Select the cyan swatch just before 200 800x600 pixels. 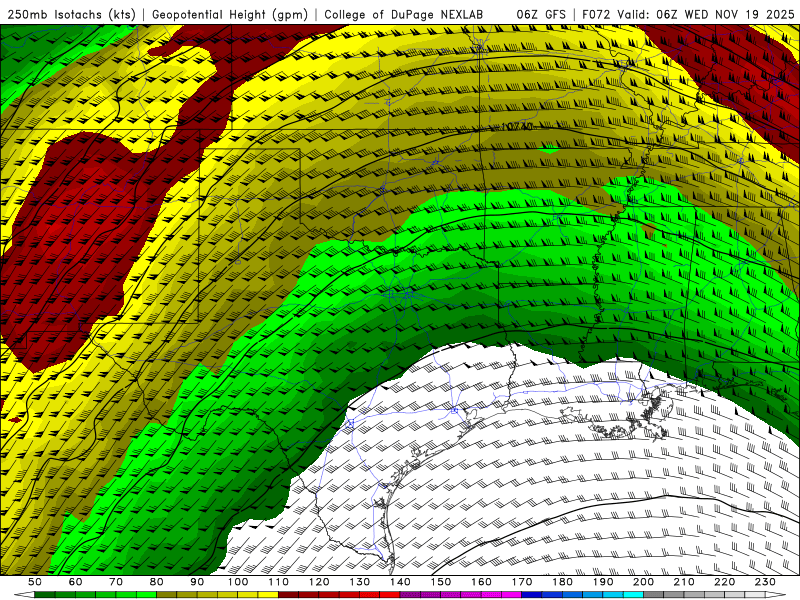pos(633,595)
